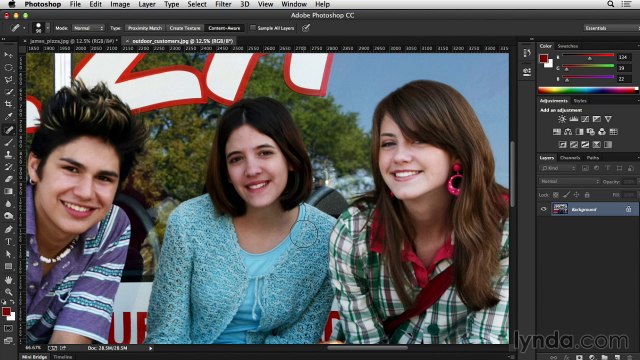The image size is (640, 360).
Task: Select the Elliptical Marquee tool
Action: click(8, 67)
